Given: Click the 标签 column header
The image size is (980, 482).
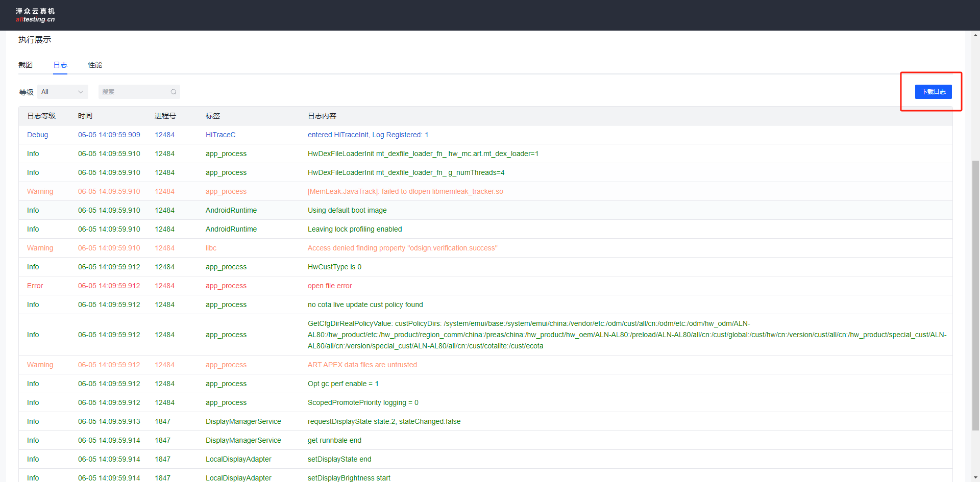Looking at the screenshot, I should tap(213, 116).
